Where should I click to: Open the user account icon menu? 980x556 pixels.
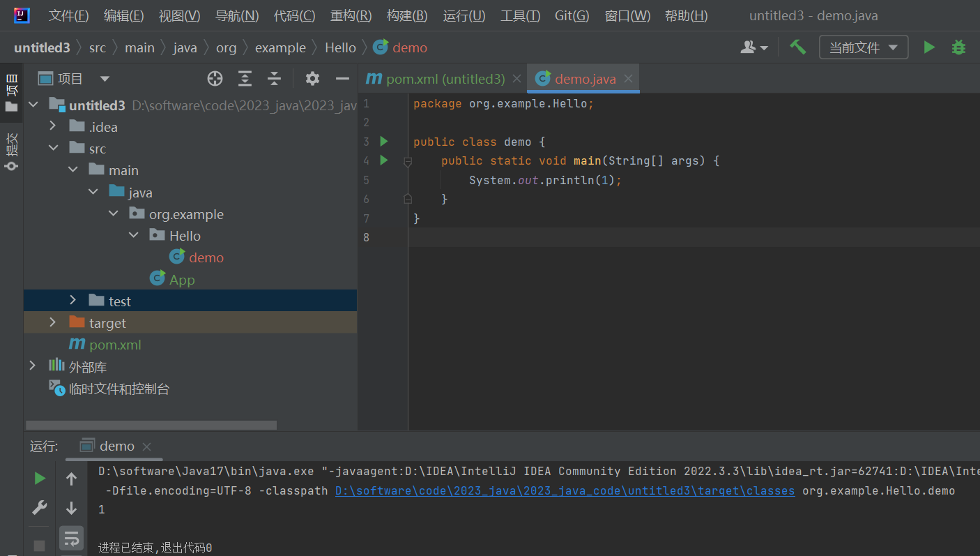tap(753, 47)
